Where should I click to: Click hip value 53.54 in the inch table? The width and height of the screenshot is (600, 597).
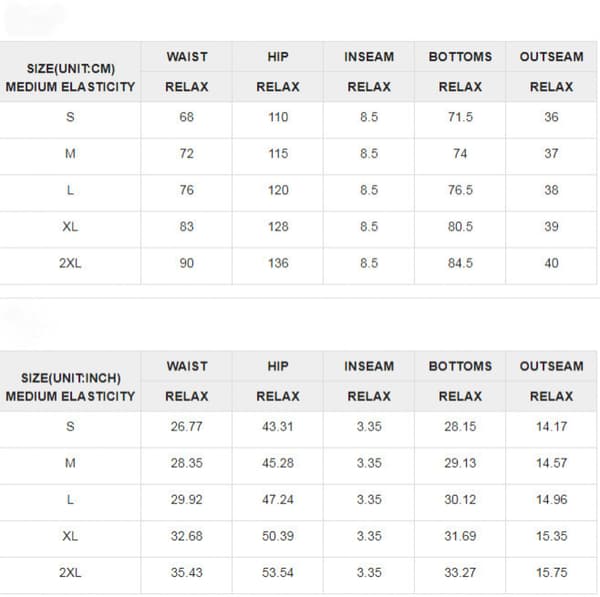278,573
